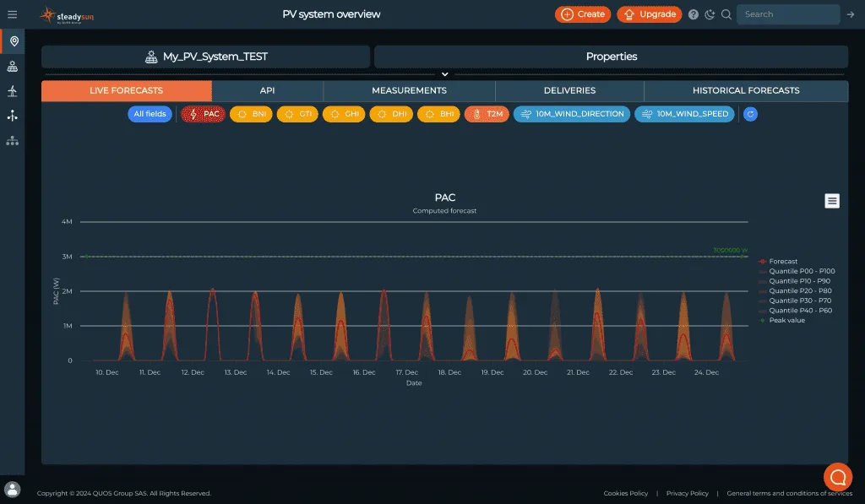Click inside the Search input field
Image resolution: width=865 pixels, height=504 pixels.
[786, 14]
